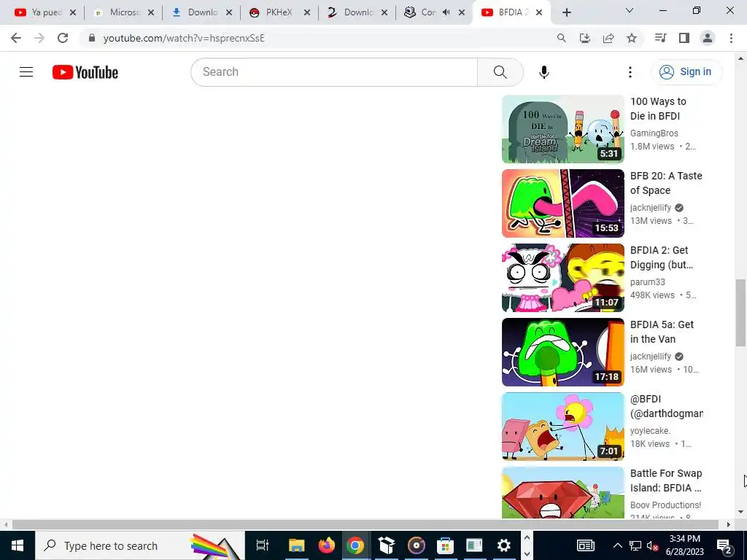Go to YouTube home via logo
The image size is (747, 560).
[x=85, y=72]
